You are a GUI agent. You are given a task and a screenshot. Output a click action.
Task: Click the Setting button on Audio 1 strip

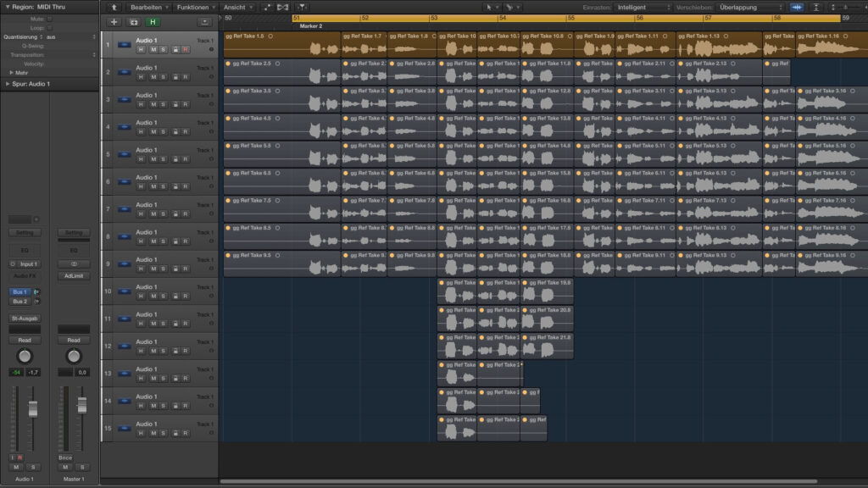25,232
